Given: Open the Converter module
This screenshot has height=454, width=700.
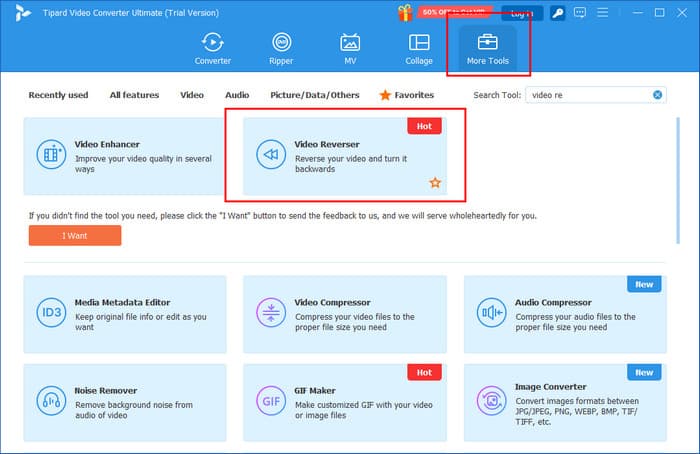Looking at the screenshot, I should pyautogui.click(x=211, y=49).
